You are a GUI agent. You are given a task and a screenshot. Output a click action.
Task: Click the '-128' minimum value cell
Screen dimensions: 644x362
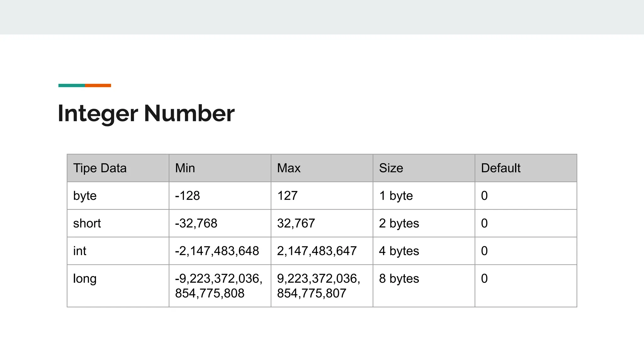[220, 196]
